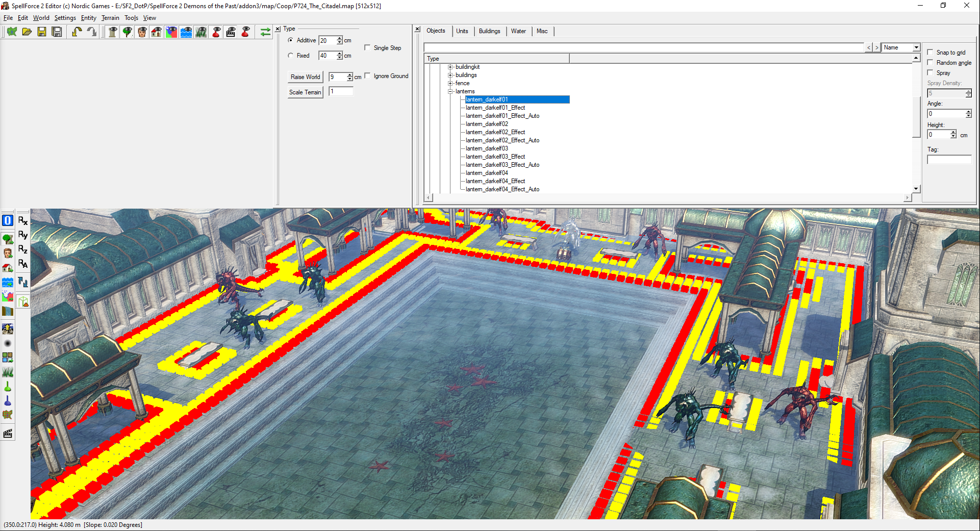Select the waterfall tool icon
The height and width of the screenshot is (531, 980).
click(8, 310)
